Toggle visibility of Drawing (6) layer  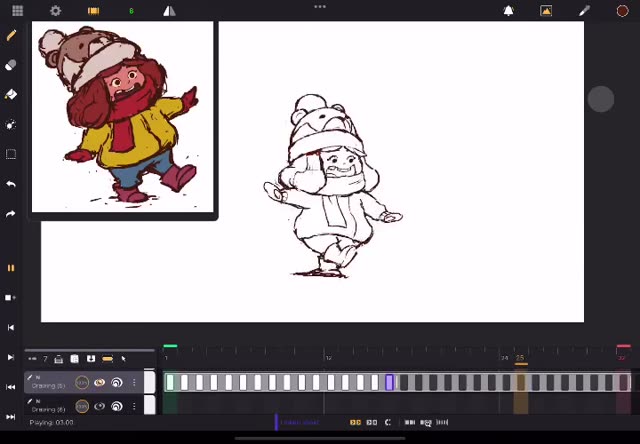pos(99,406)
